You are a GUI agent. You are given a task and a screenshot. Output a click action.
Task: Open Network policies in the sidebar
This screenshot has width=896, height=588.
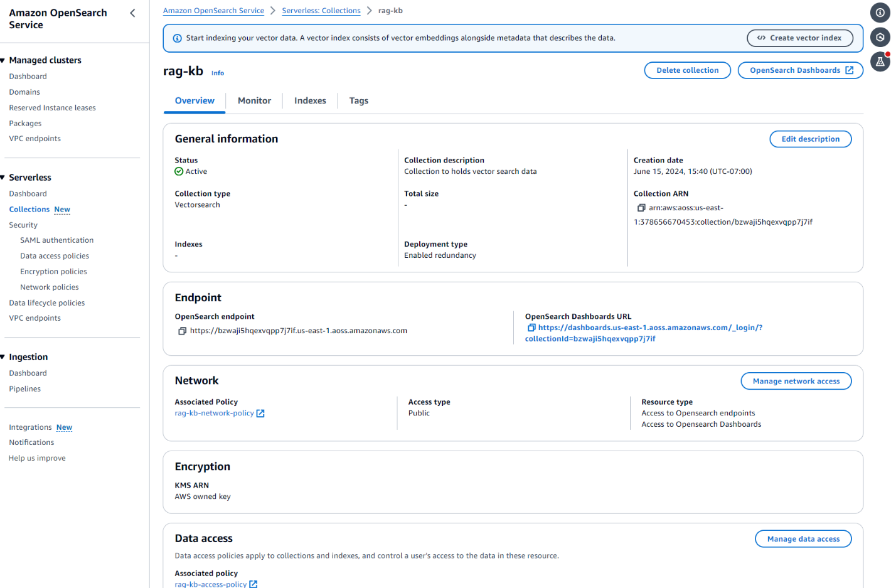50,287
